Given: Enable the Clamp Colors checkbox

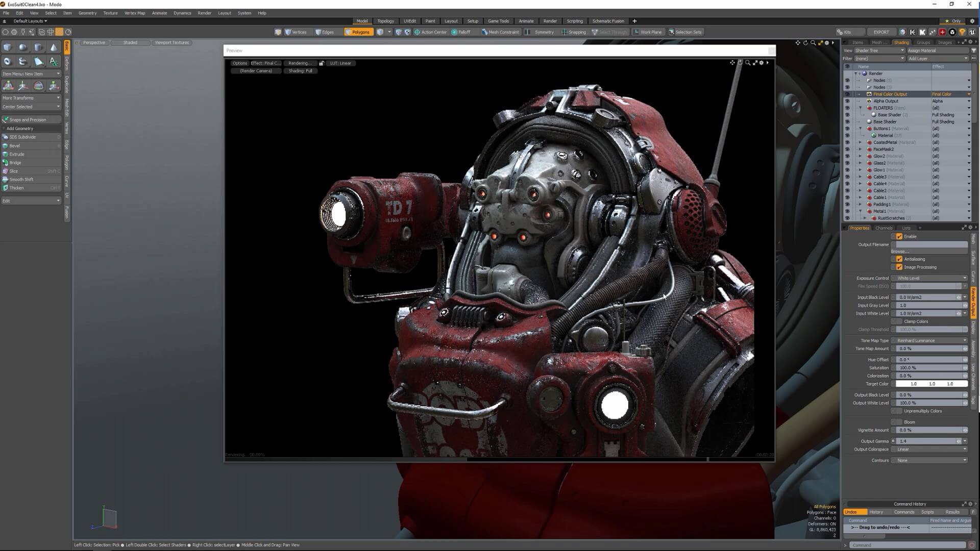Looking at the screenshot, I should 899,321.
